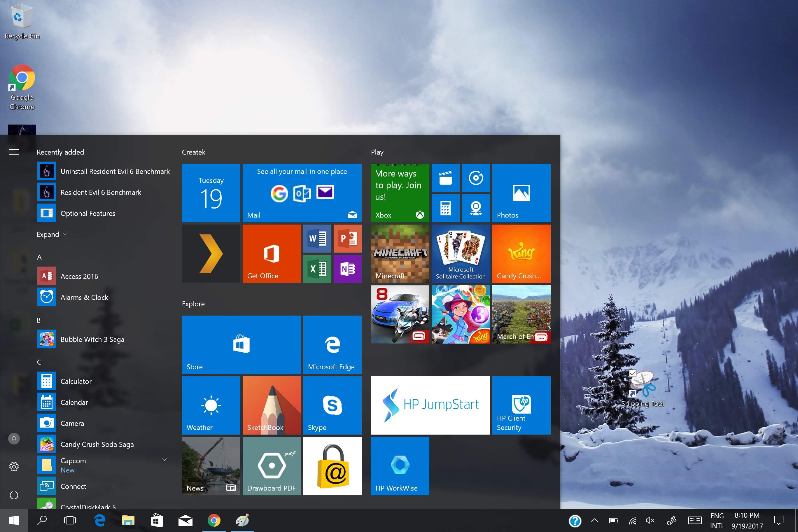Click the Power button in Start
Viewport: 798px width, 532px height.
click(14, 495)
